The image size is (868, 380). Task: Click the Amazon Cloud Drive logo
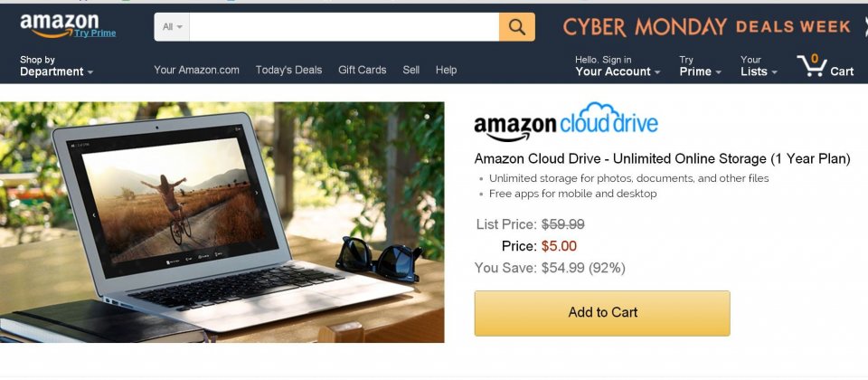point(566,121)
